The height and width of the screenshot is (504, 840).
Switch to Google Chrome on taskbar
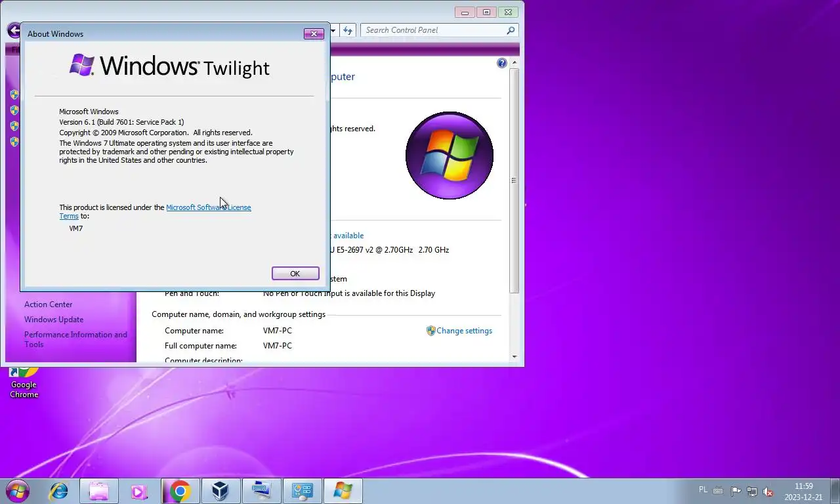180,491
